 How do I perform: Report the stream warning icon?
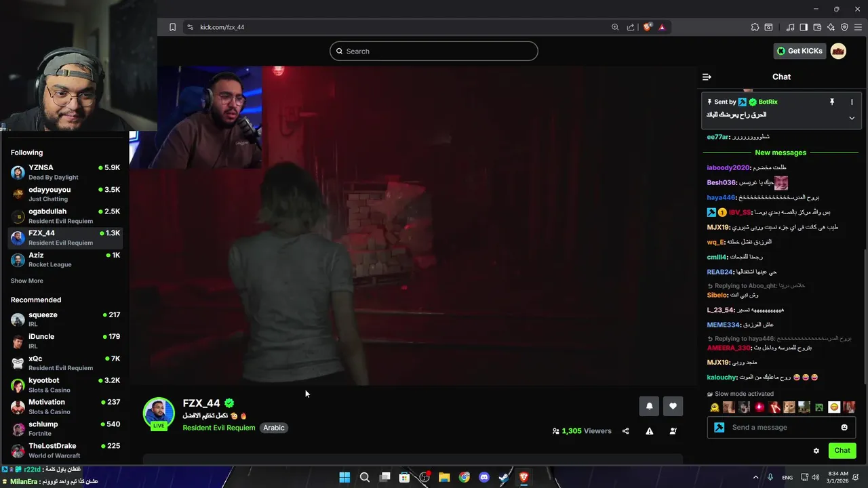[649, 431]
